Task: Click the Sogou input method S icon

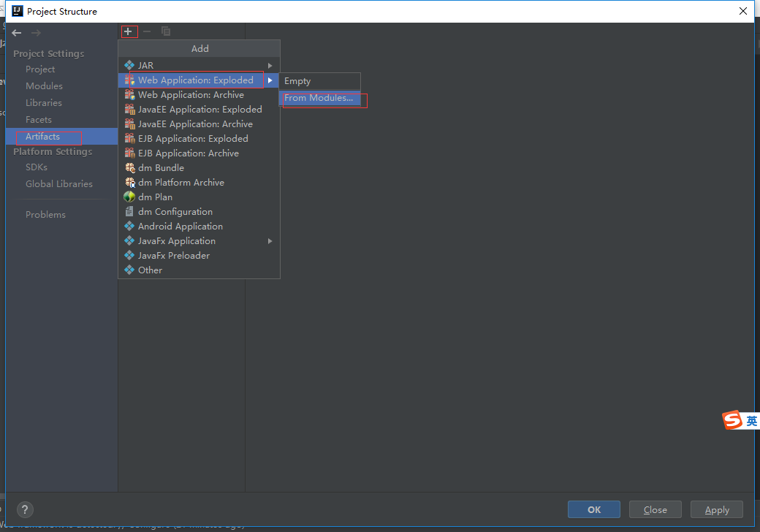Action: [732, 420]
